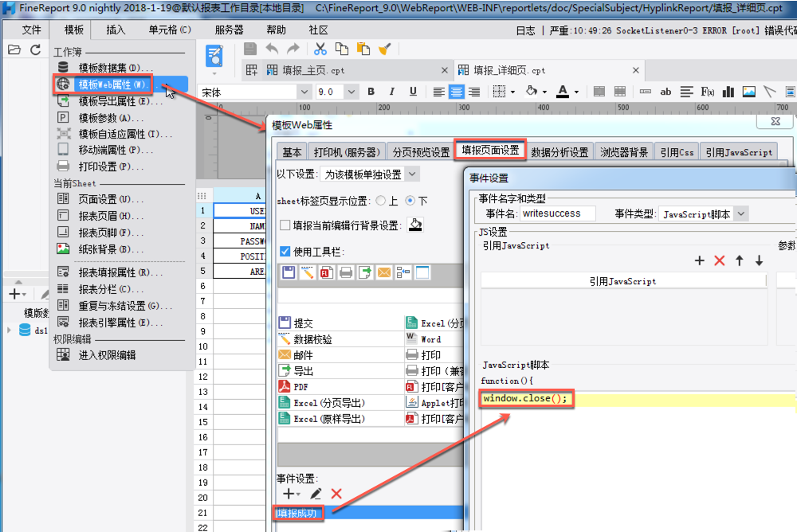The width and height of the screenshot is (797, 532).
Task: Select sheet tab position 上 radio
Action: tap(381, 201)
